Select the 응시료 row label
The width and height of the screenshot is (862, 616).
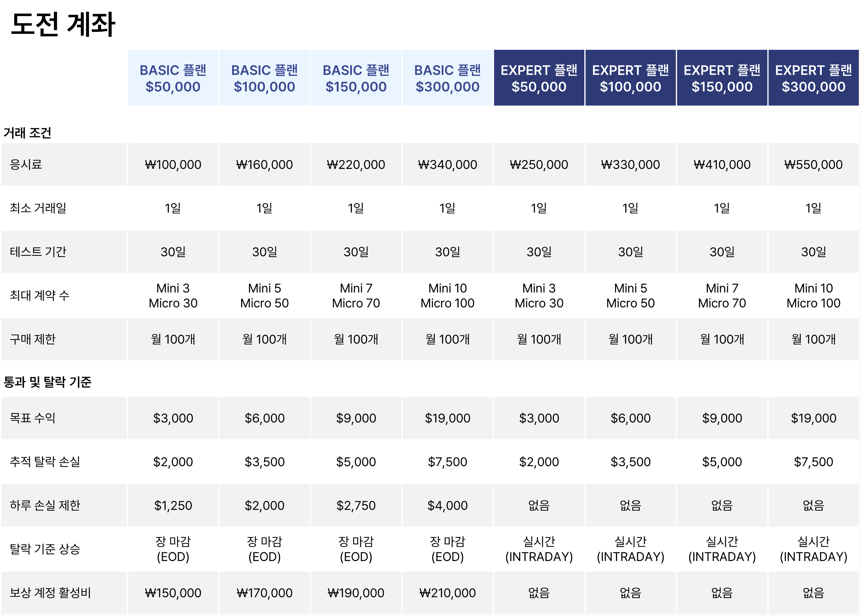coord(26,165)
